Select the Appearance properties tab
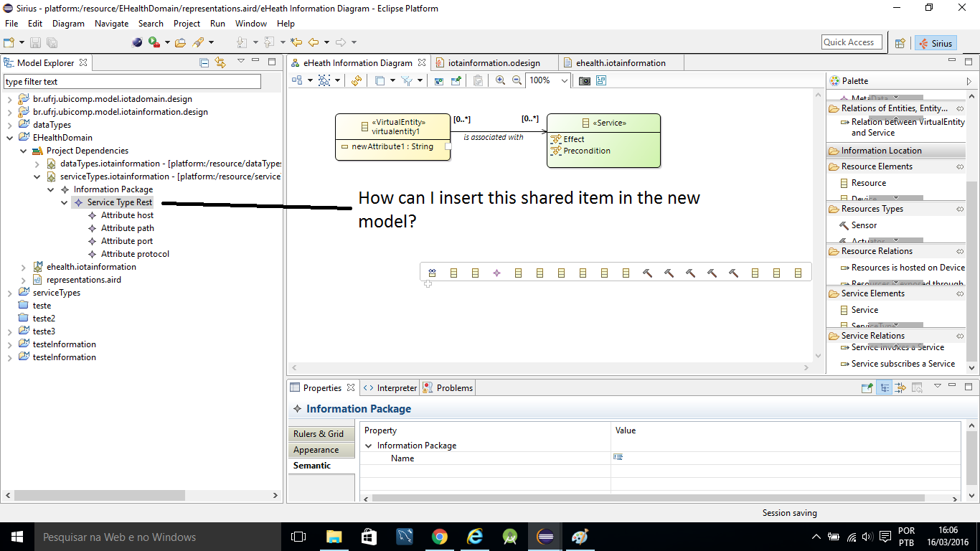 click(316, 450)
